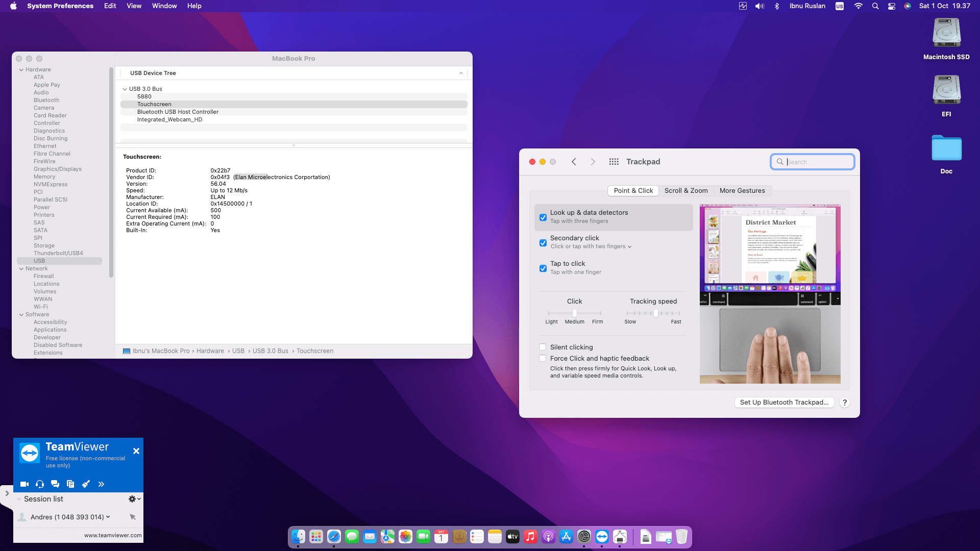The image size is (980, 551).
Task: Open the Edit menu
Action: (110, 6)
